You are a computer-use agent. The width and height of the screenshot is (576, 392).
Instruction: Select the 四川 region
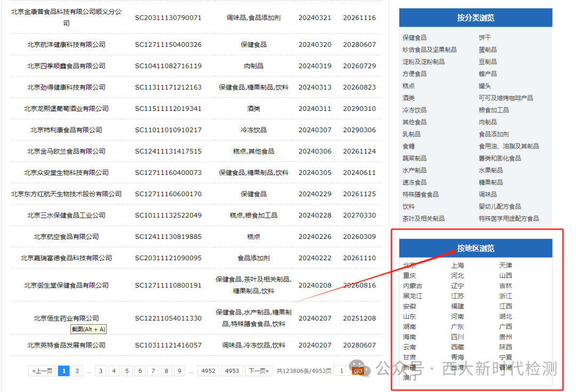coord(458,337)
